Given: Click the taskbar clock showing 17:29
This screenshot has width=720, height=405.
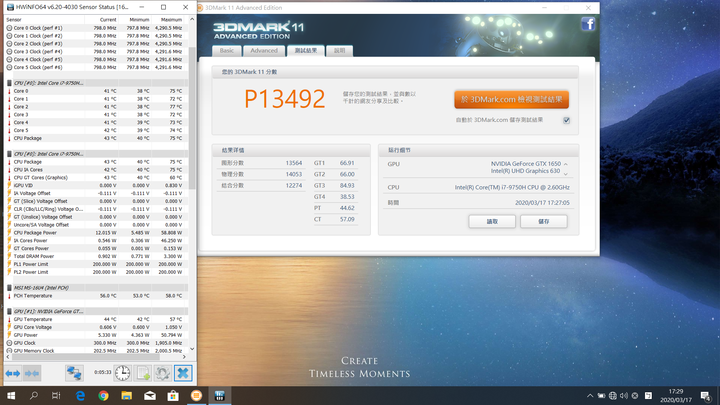Looking at the screenshot, I should [676, 395].
